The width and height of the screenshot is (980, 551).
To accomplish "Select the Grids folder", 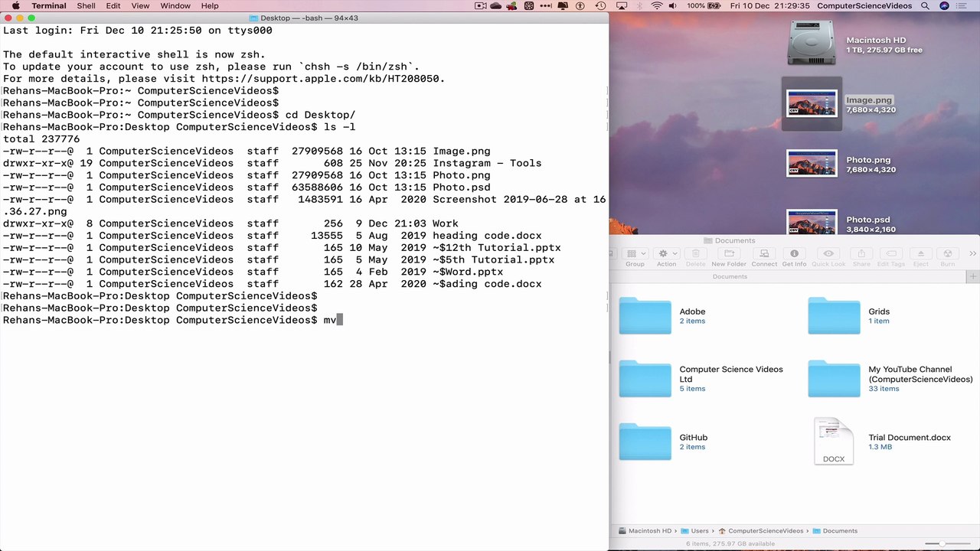I will tap(834, 316).
